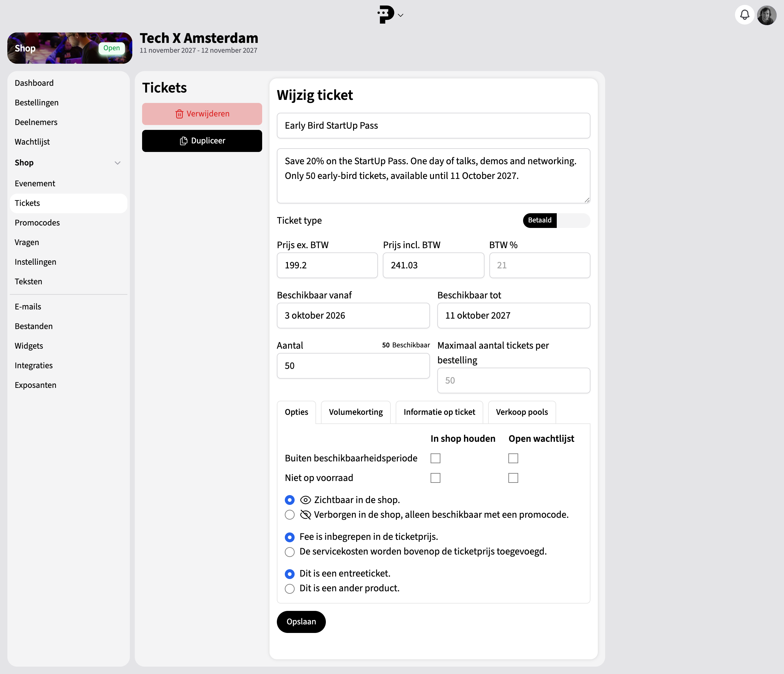
Task: Open the Shop thumbnail banner with the Open badge
Action: point(70,48)
